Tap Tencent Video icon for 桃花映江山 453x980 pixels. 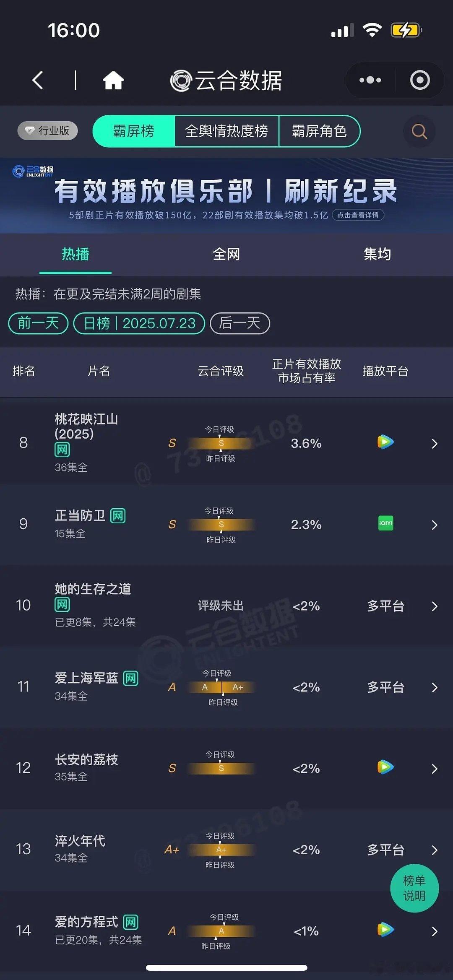click(x=385, y=442)
